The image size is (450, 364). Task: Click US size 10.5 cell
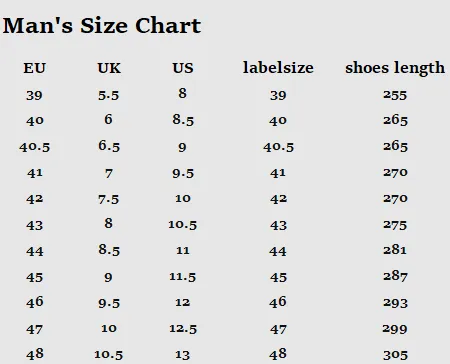(x=183, y=225)
